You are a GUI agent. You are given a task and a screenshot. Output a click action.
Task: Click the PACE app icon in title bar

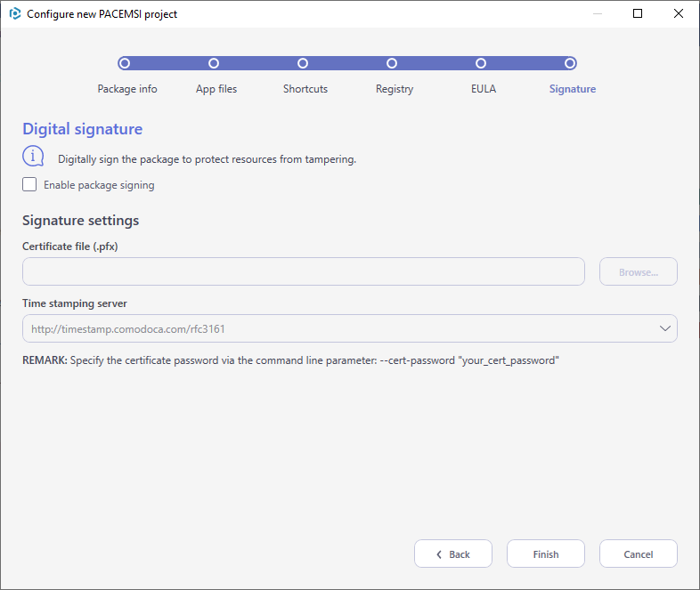tap(15, 14)
